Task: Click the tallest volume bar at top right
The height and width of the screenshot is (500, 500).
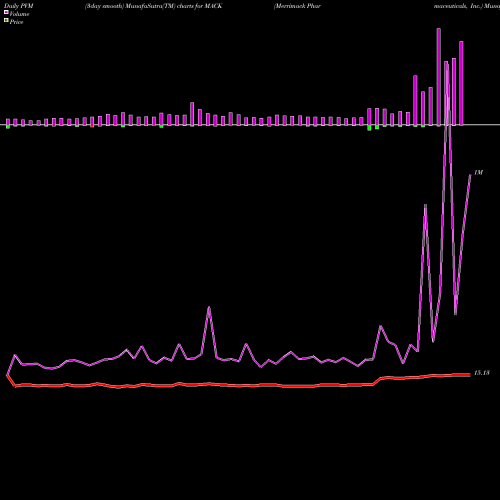Action: pyautogui.click(x=439, y=77)
